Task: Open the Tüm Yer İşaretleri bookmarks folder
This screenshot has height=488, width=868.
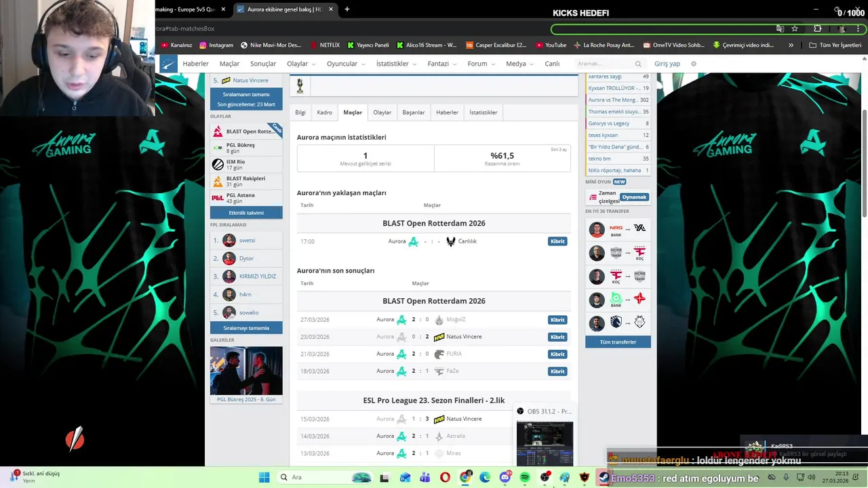Action: 836,45
